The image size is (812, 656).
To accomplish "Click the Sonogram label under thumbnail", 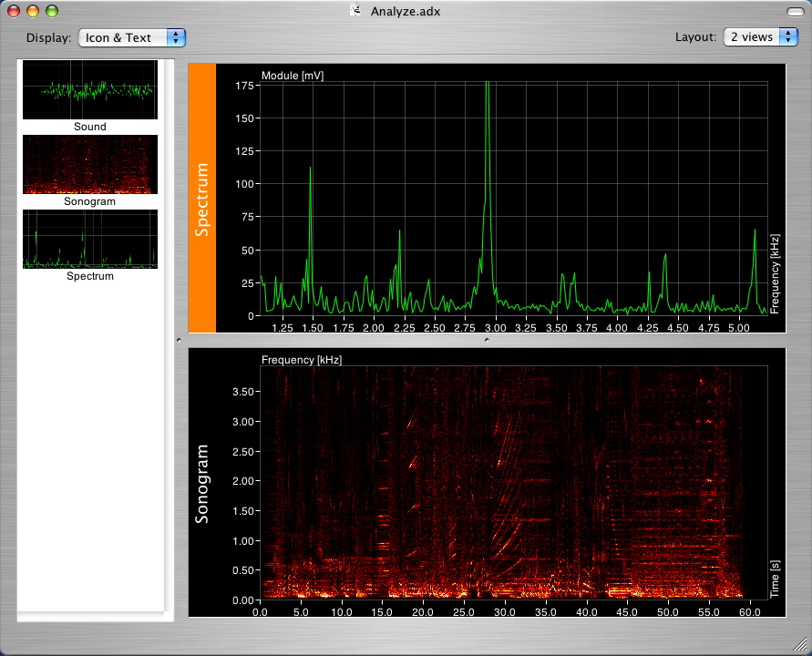I will coord(90,201).
